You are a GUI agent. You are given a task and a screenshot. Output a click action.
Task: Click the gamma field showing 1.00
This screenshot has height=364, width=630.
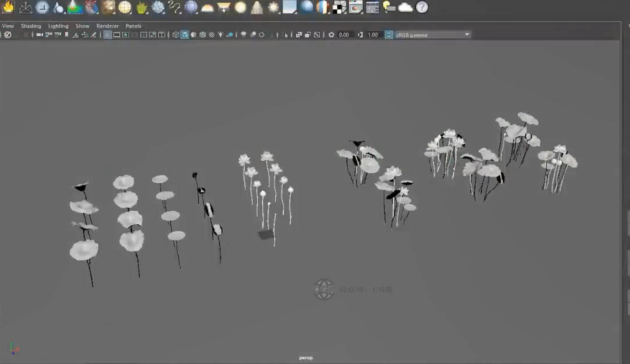tap(373, 35)
